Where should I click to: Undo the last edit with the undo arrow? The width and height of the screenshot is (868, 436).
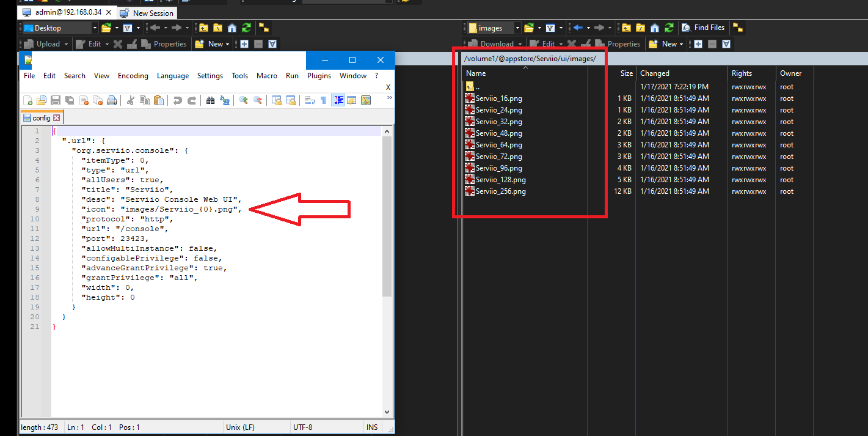(x=178, y=100)
